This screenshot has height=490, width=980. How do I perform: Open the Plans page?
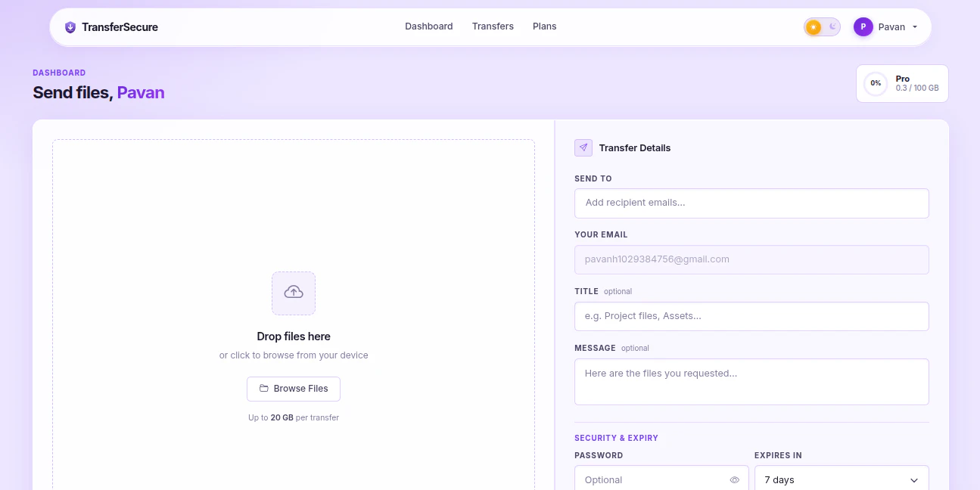544,26
